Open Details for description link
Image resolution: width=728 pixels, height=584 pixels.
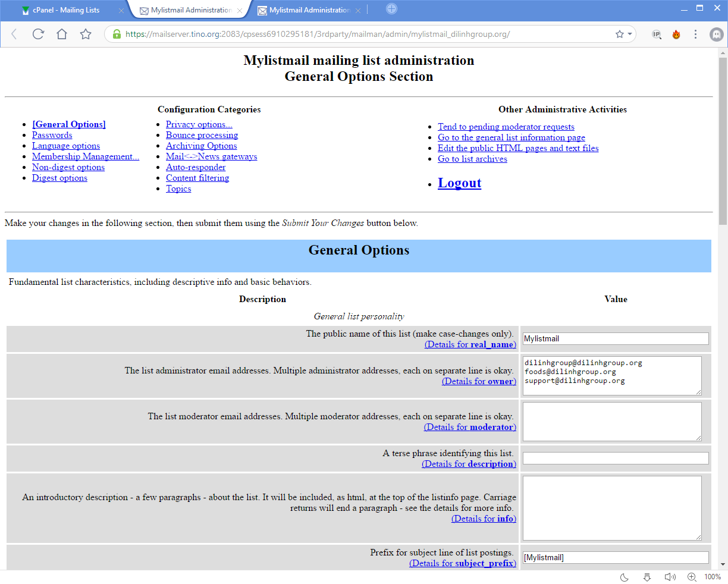[x=469, y=464]
